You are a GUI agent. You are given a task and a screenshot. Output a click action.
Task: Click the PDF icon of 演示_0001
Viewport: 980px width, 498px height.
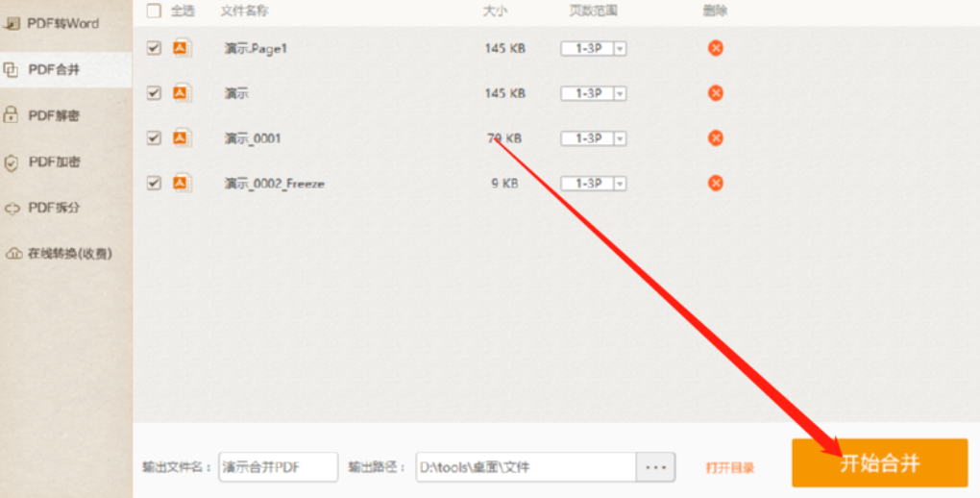click(x=182, y=138)
